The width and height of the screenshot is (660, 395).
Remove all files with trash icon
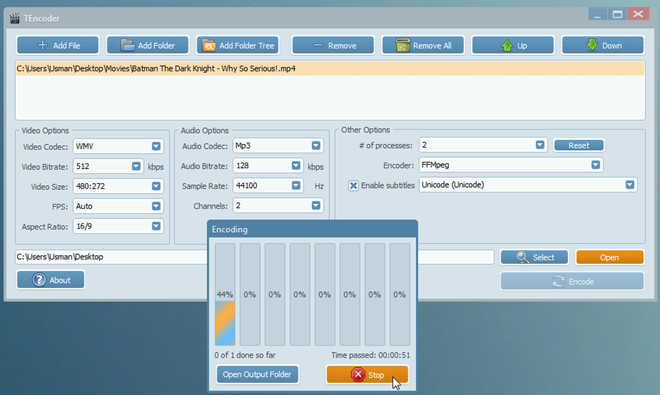tap(402, 45)
